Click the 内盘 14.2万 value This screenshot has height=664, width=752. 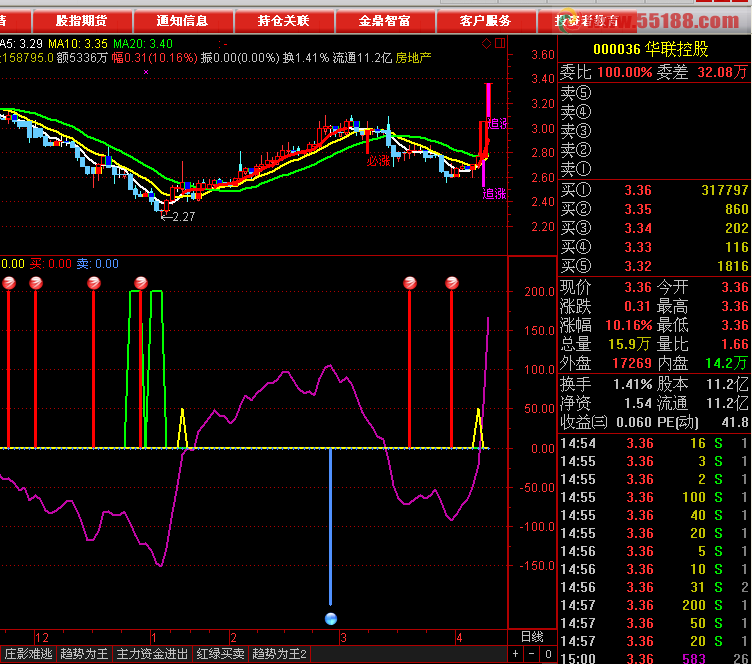(x=727, y=363)
